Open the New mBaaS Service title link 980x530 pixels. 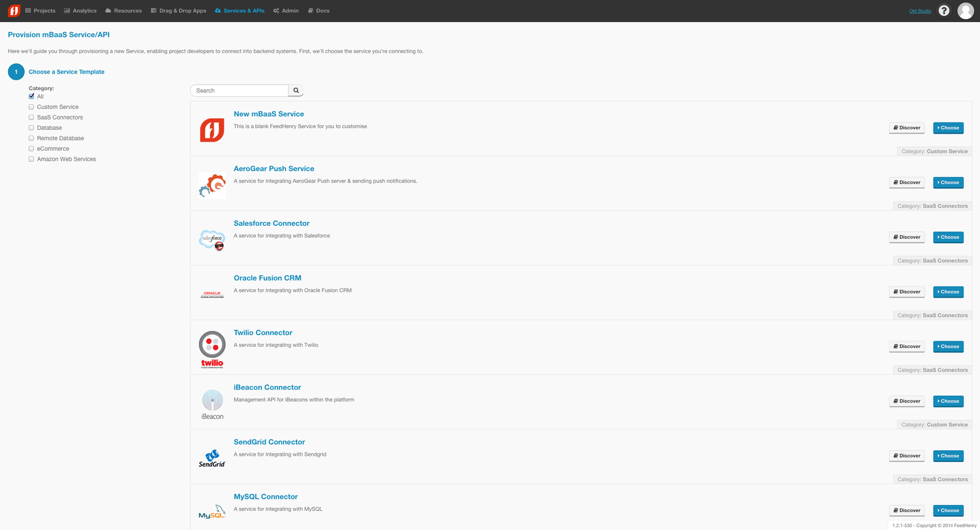pos(269,114)
